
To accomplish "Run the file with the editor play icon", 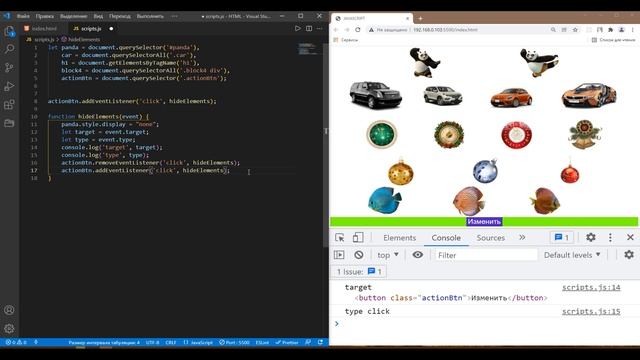I will [298, 29].
